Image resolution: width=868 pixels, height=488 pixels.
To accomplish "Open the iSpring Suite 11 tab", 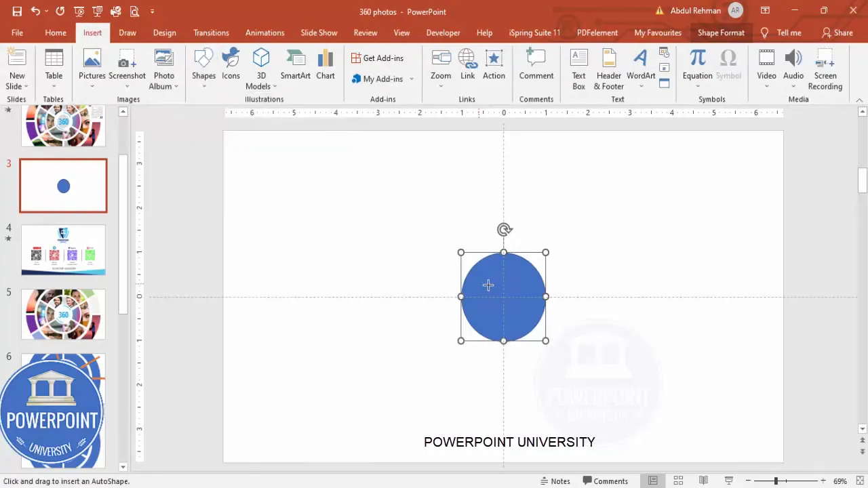I will 534,33.
